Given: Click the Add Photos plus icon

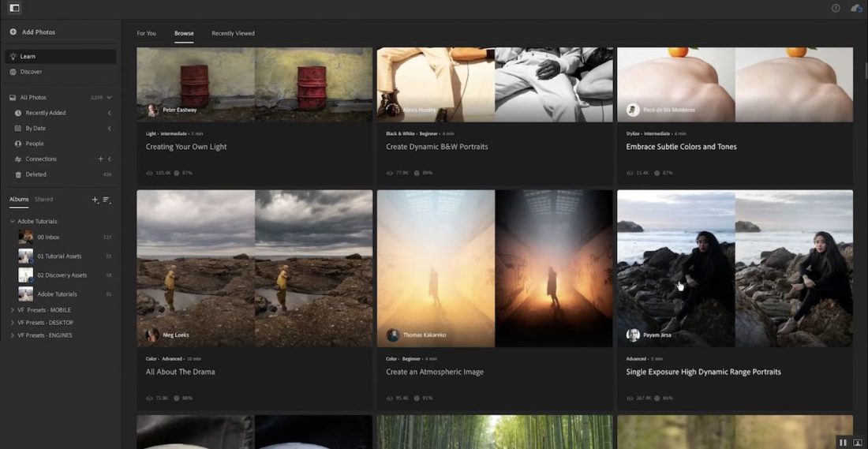Looking at the screenshot, I should pos(13,32).
